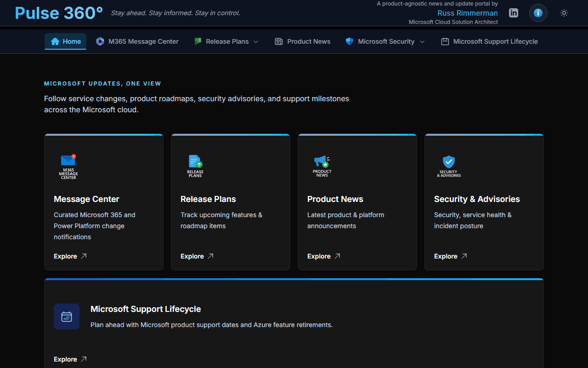
Task: Click the Release Plans card heading
Action: coord(208,199)
